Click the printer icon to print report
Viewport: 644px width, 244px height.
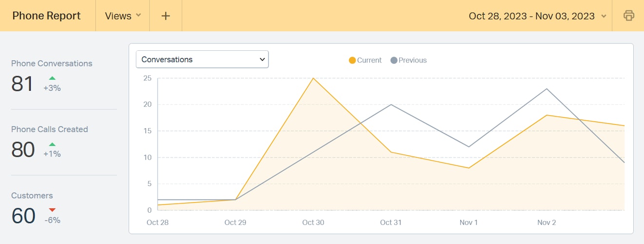tap(628, 16)
